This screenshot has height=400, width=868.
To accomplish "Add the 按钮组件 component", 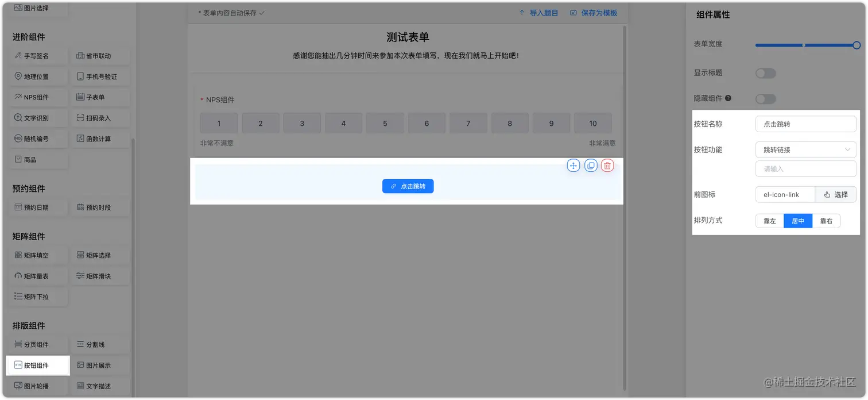I will 37,365.
